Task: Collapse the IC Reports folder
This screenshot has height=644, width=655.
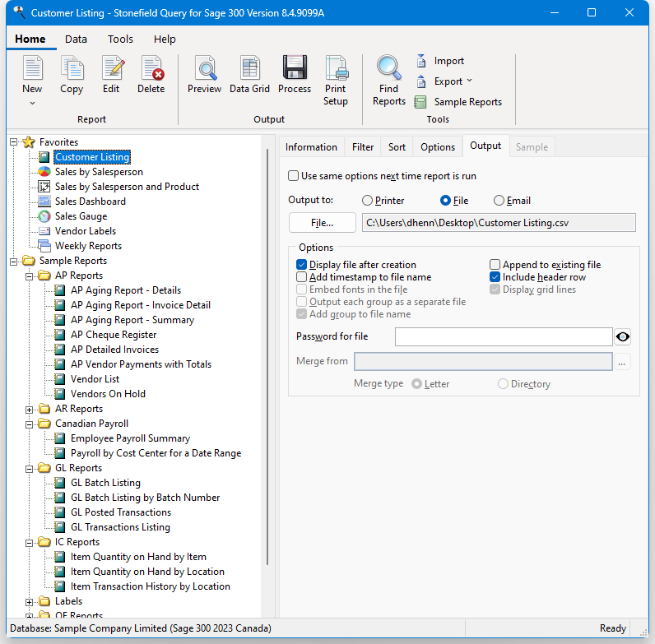Action: pos(30,543)
